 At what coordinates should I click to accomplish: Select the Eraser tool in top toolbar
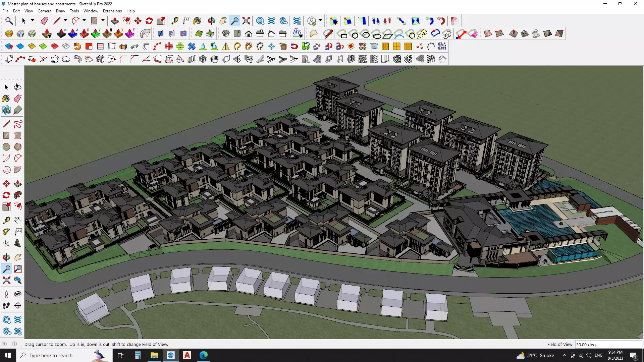(44, 21)
